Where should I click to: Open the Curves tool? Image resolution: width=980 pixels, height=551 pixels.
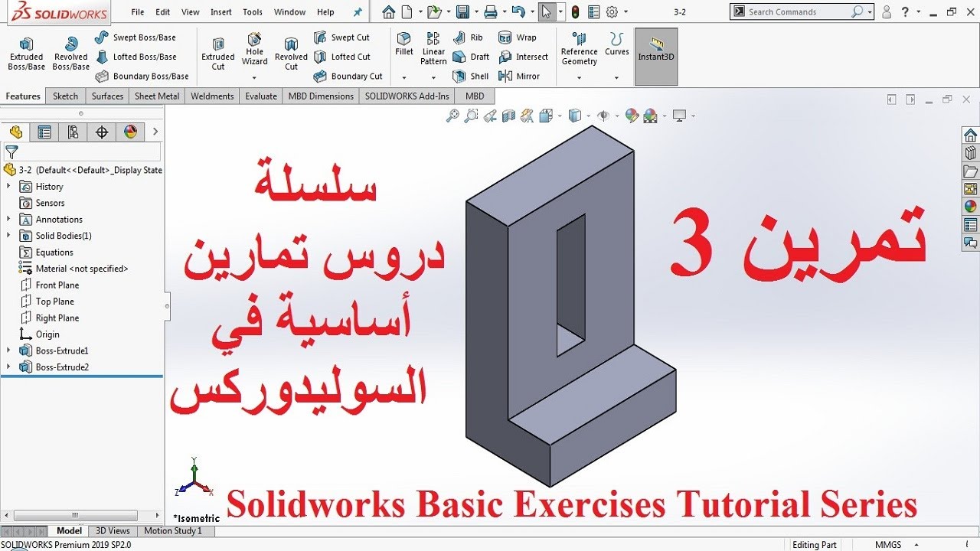616,44
